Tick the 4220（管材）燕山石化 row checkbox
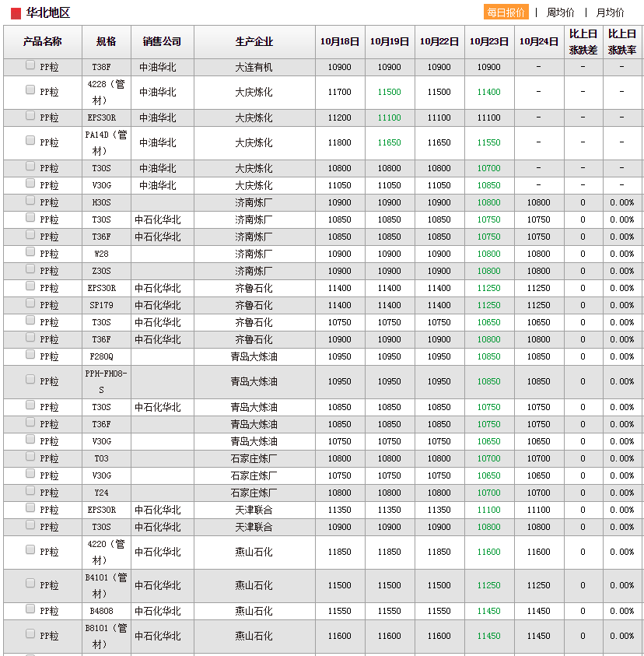The image size is (644, 656). (30, 549)
